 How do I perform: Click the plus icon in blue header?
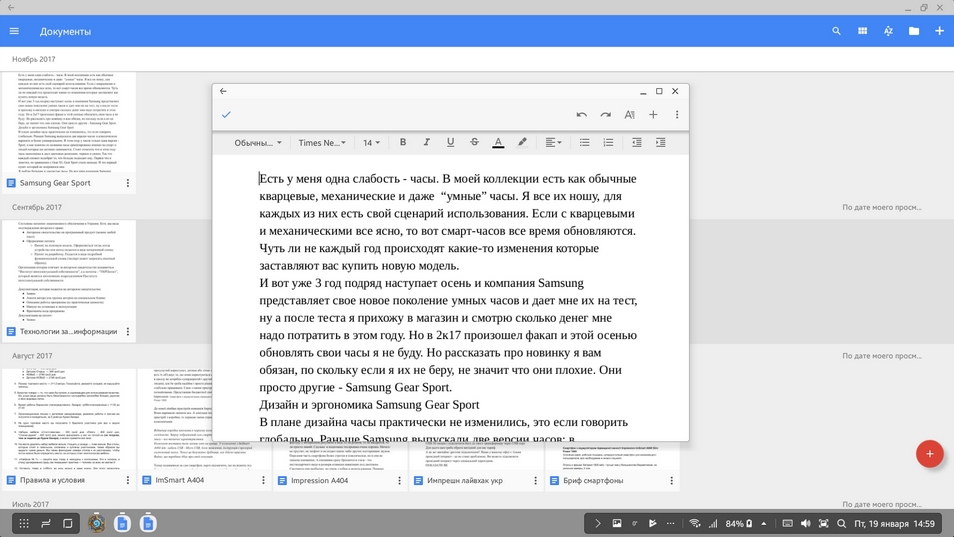point(939,31)
